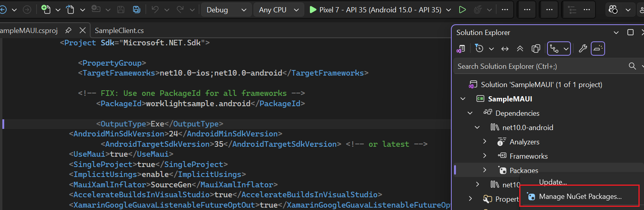The width and height of the screenshot is (644, 210).
Task: Pin the SampleMAUI.csproj tab
Action: tap(68, 30)
